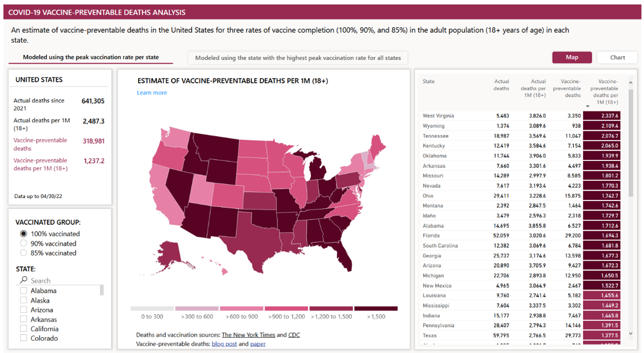Open the CDC source link

coord(294,335)
